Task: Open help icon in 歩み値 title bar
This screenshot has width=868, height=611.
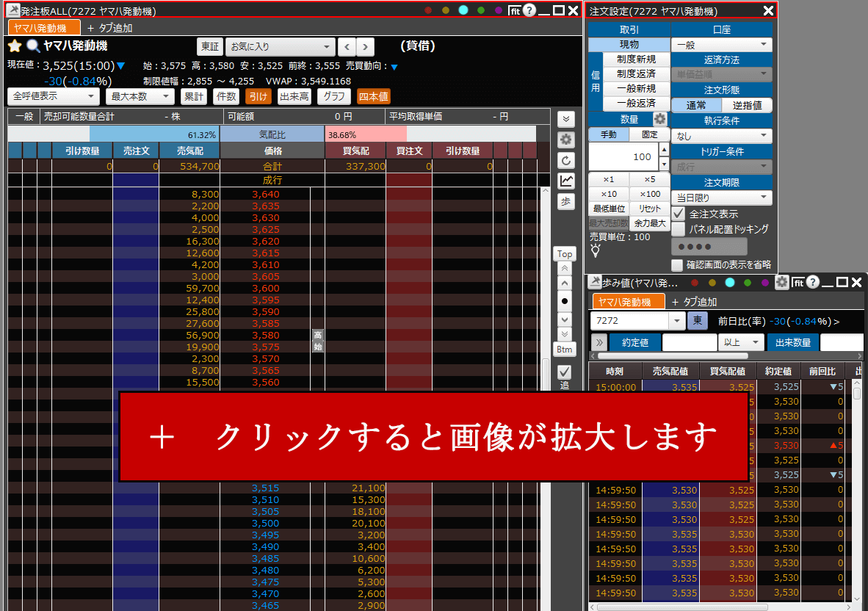Action: click(x=812, y=282)
